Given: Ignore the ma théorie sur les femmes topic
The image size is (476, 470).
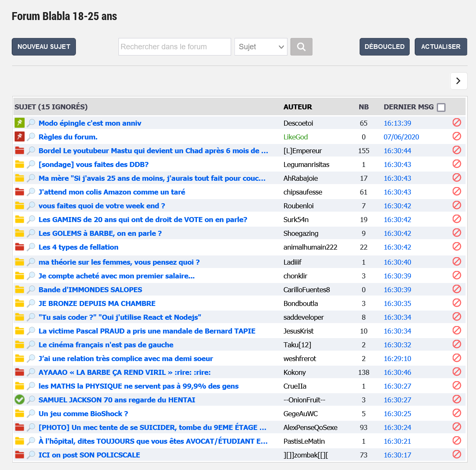Looking at the screenshot, I should coord(456,262).
